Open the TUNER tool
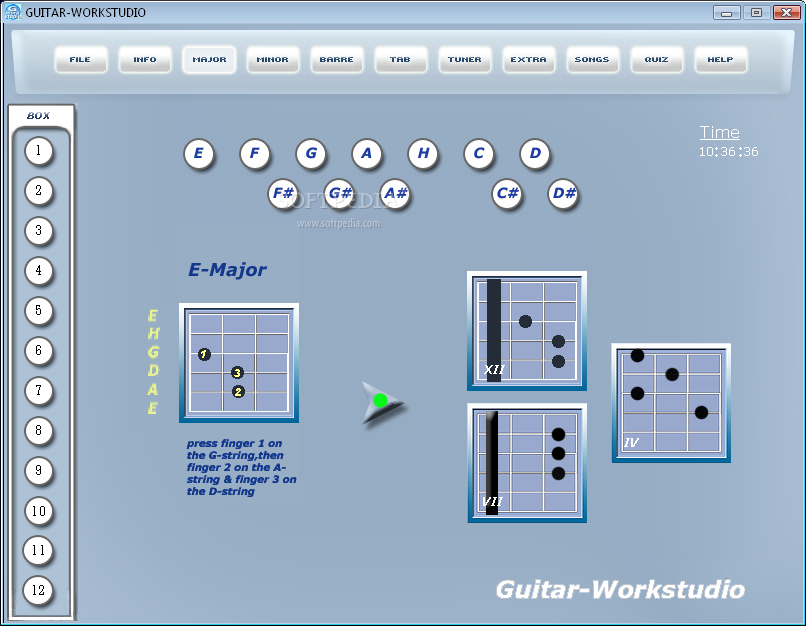This screenshot has height=626, width=806. click(x=465, y=60)
